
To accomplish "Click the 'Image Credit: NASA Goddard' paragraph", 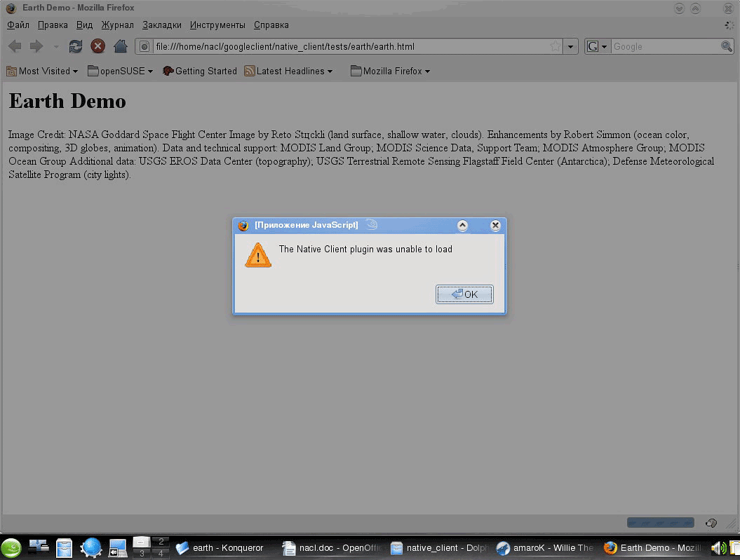I will point(361,155).
